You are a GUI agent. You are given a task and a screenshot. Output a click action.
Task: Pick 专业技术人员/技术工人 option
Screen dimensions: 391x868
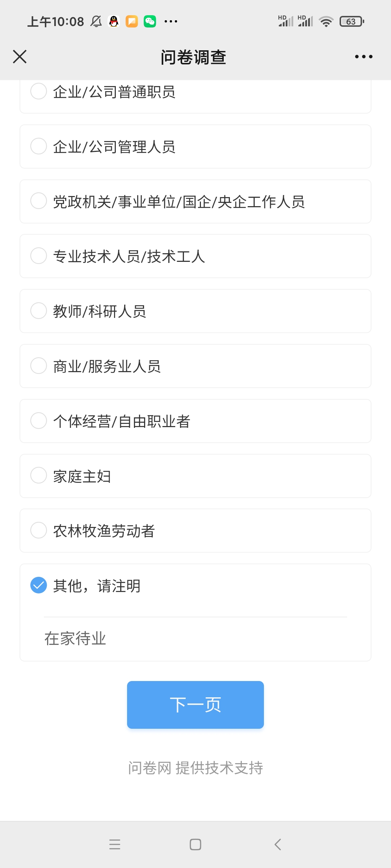pyautogui.click(x=39, y=256)
